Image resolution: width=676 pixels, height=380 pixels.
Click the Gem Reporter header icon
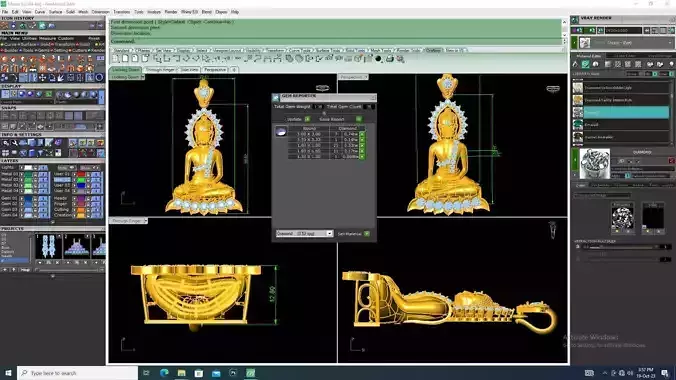point(276,97)
